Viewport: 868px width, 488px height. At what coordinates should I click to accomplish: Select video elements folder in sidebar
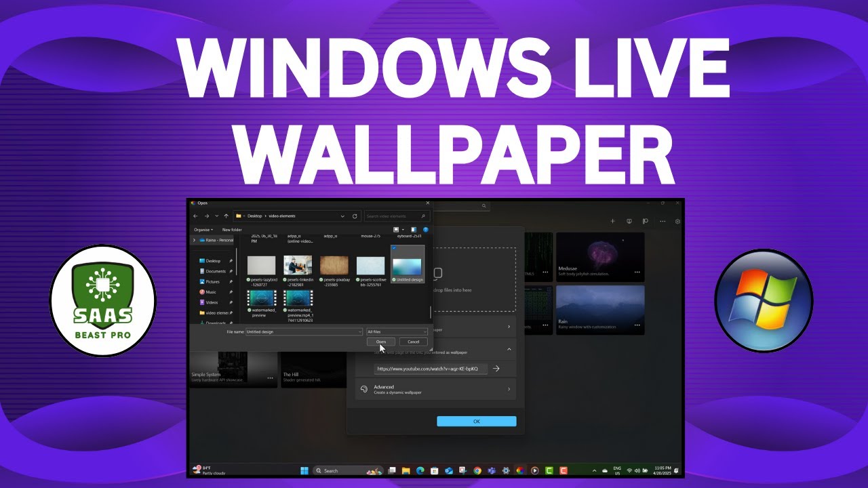tap(216, 313)
